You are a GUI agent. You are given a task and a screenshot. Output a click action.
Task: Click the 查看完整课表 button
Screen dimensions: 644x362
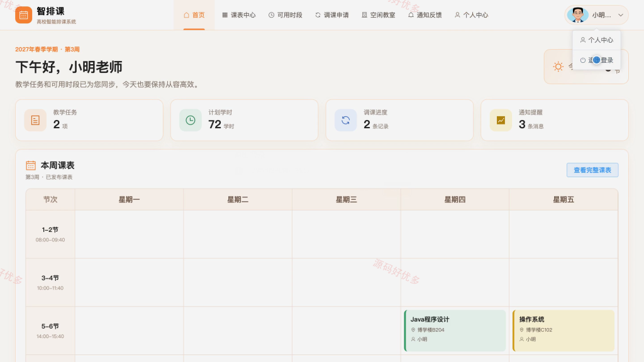tap(592, 170)
